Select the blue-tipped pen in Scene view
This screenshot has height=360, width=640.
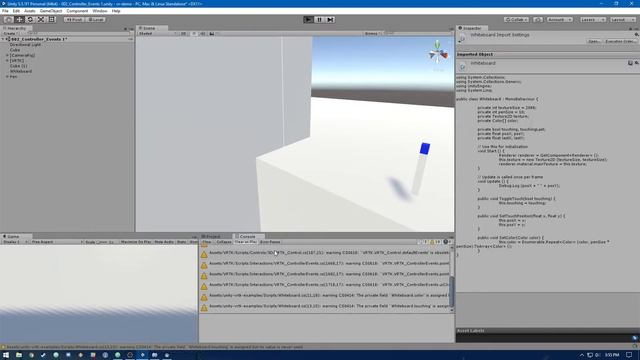tap(420, 168)
